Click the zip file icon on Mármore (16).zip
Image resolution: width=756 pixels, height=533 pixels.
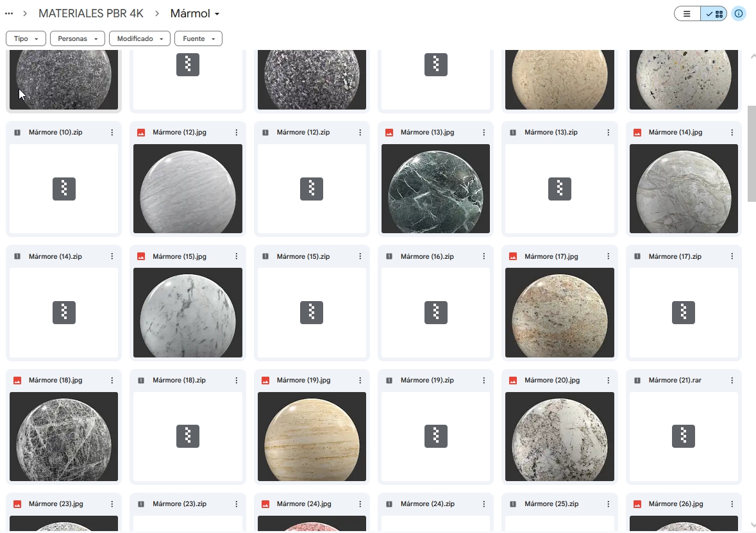389,256
